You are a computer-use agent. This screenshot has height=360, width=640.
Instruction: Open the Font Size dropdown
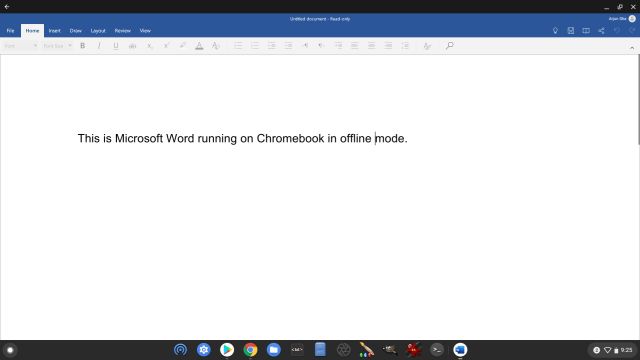pos(57,46)
